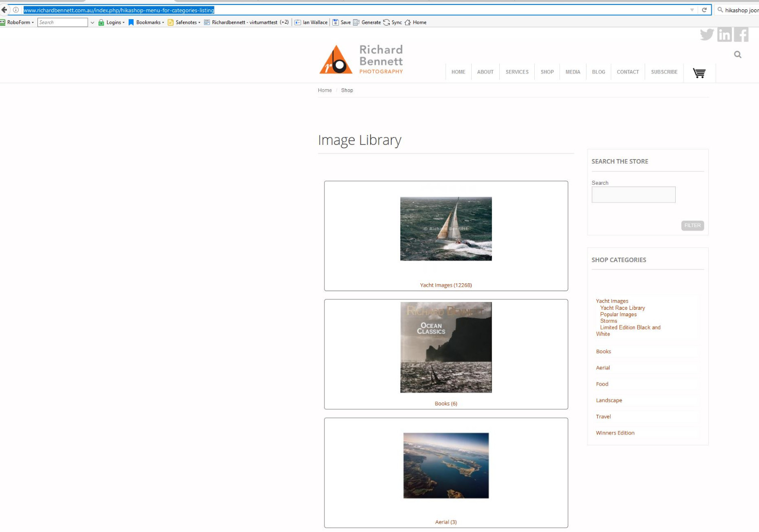Expand the (+2) additional logins item
This screenshot has width=759, height=532.
284,22
